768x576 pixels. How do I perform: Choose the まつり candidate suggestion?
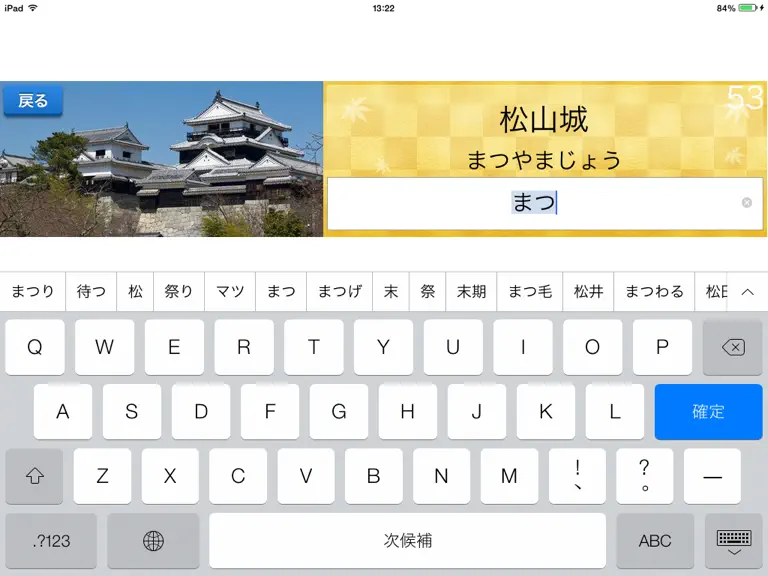(x=33, y=292)
